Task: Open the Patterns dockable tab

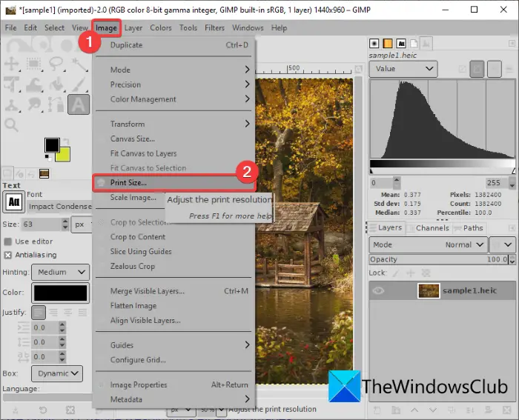Action: pyautogui.click(x=388, y=43)
